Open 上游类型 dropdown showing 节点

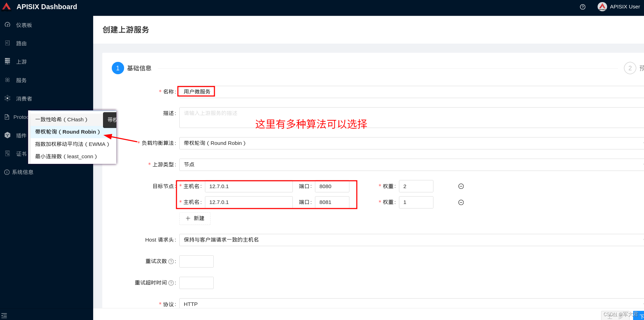pos(412,165)
